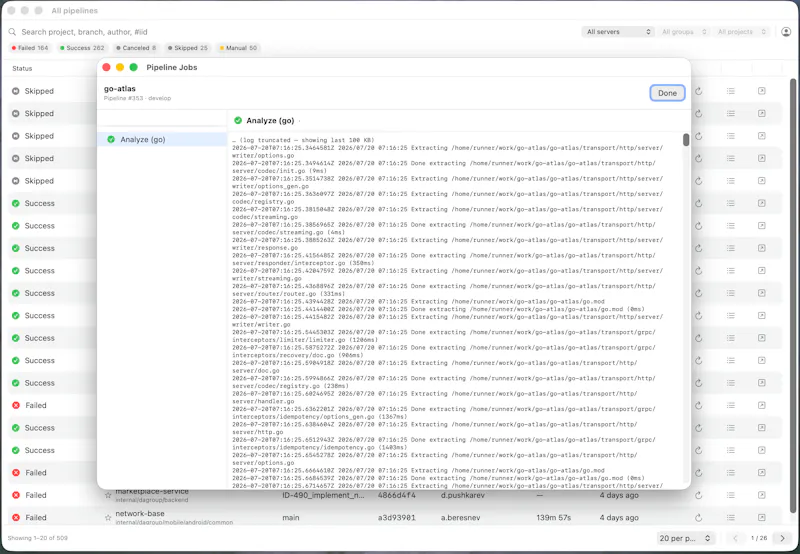Click the job log scrollbar thumb
This screenshot has height=554, width=800.
pos(686,140)
